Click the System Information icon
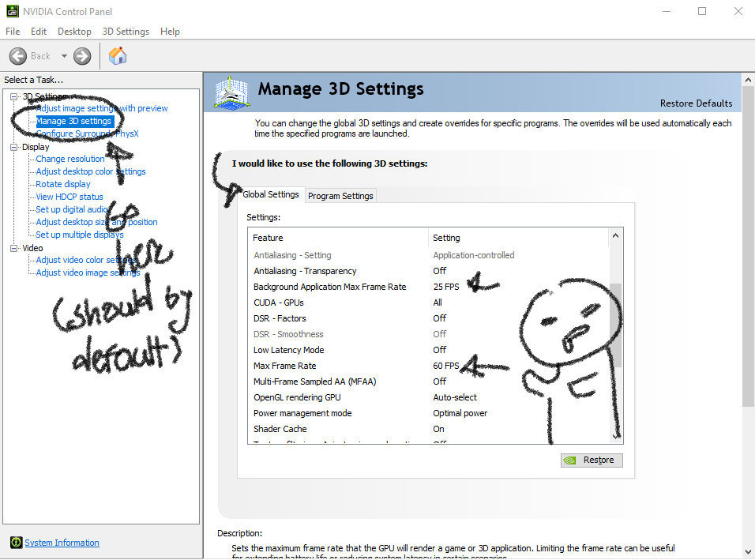The image size is (755, 560). (16, 543)
